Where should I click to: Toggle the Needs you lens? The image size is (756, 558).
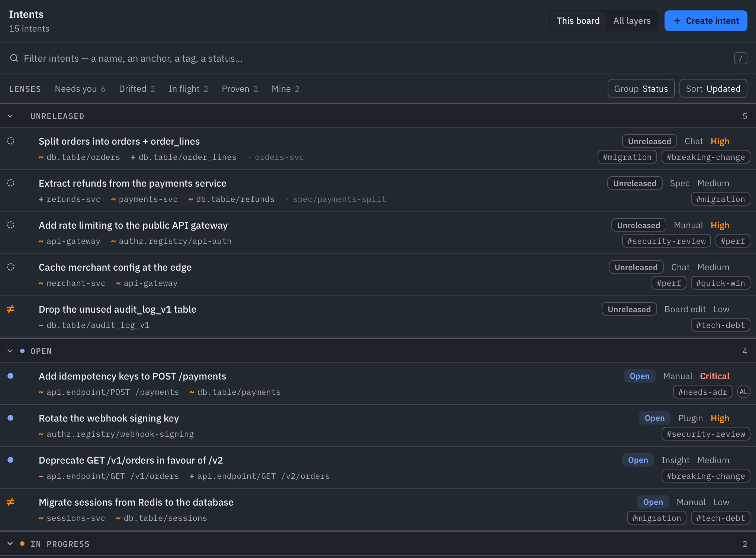80,89
